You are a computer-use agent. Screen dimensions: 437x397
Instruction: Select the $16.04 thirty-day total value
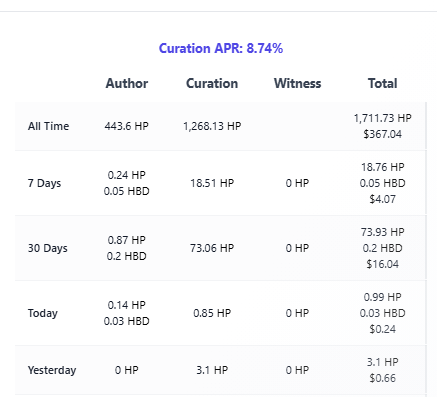383,264
